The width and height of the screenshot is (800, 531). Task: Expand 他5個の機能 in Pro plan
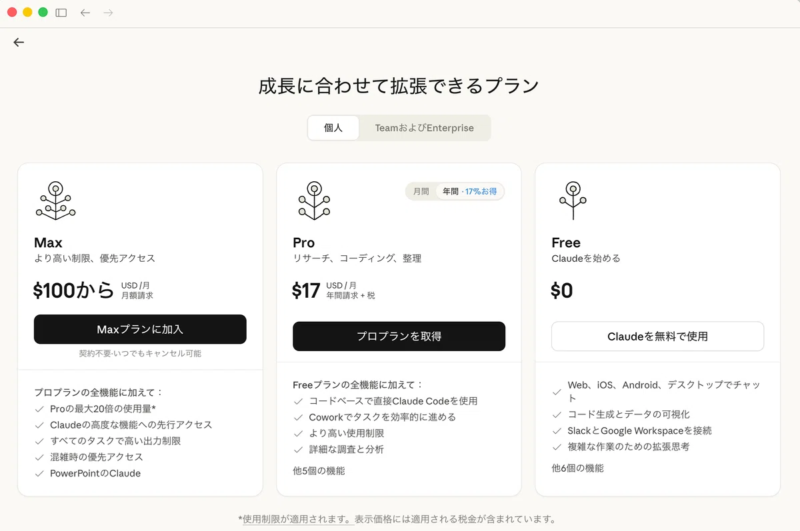pyautogui.click(x=322, y=470)
